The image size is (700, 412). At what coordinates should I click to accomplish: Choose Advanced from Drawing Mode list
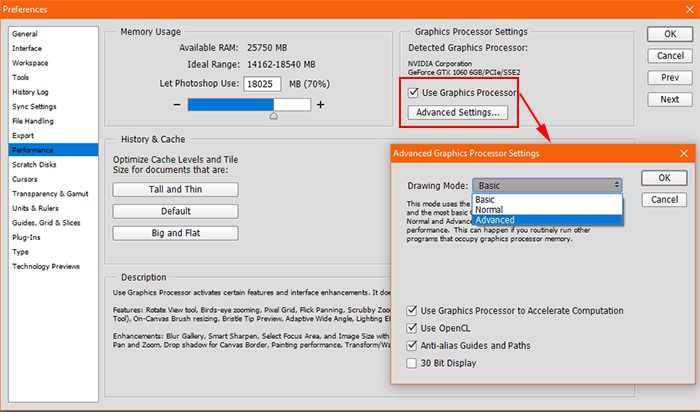496,219
